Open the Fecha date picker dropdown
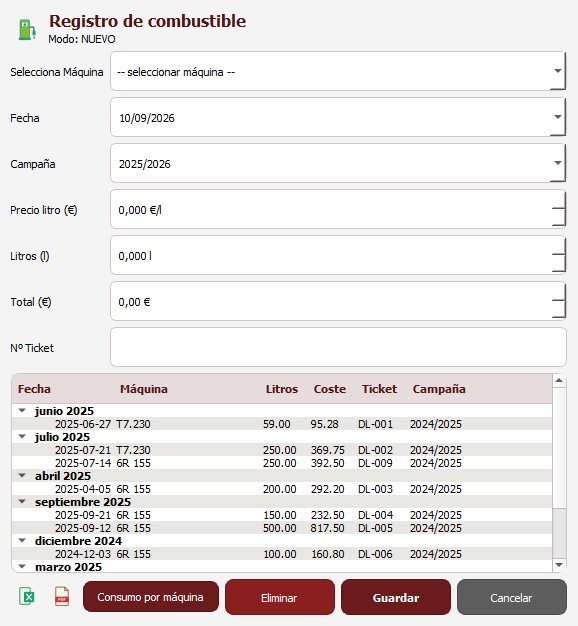This screenshot has height=626, width=578. click(x=558, y=117)
